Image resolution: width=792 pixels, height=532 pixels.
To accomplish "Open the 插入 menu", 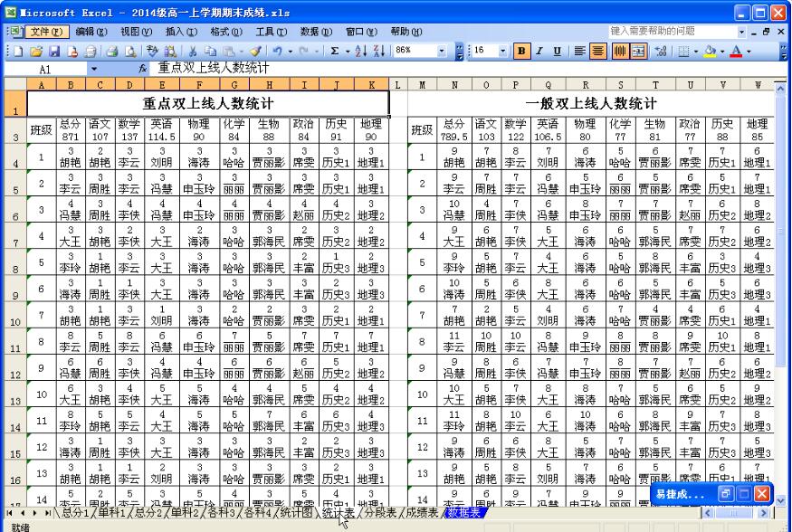I will click(x=181, y=32).
